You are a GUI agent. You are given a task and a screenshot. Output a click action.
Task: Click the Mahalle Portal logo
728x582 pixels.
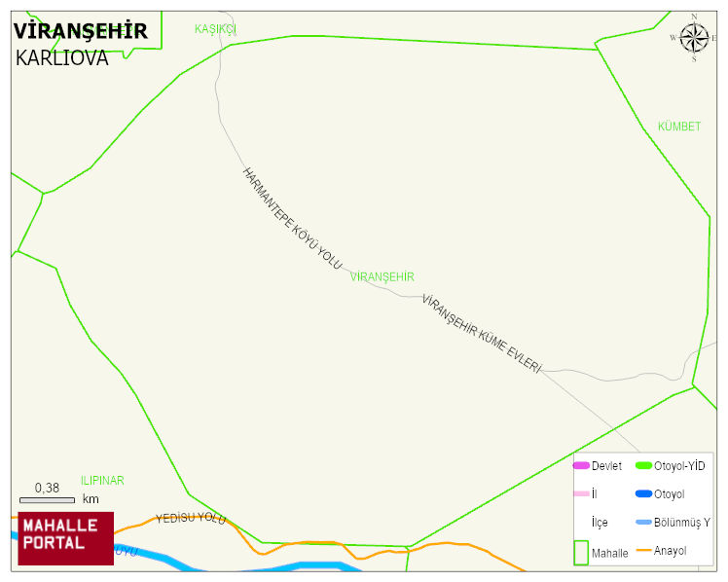pos(65,538)
